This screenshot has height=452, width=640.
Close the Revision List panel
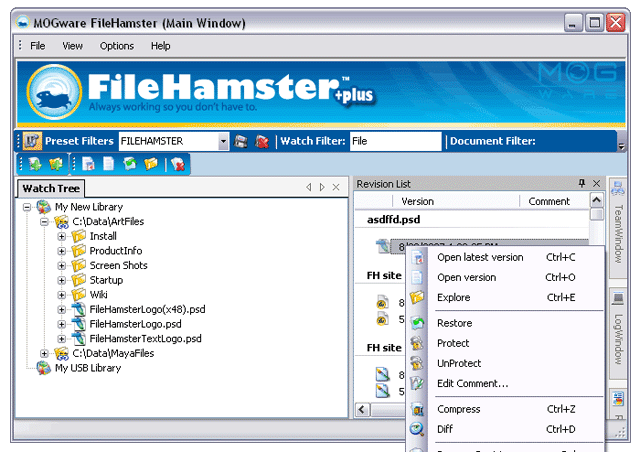(596, 183)
